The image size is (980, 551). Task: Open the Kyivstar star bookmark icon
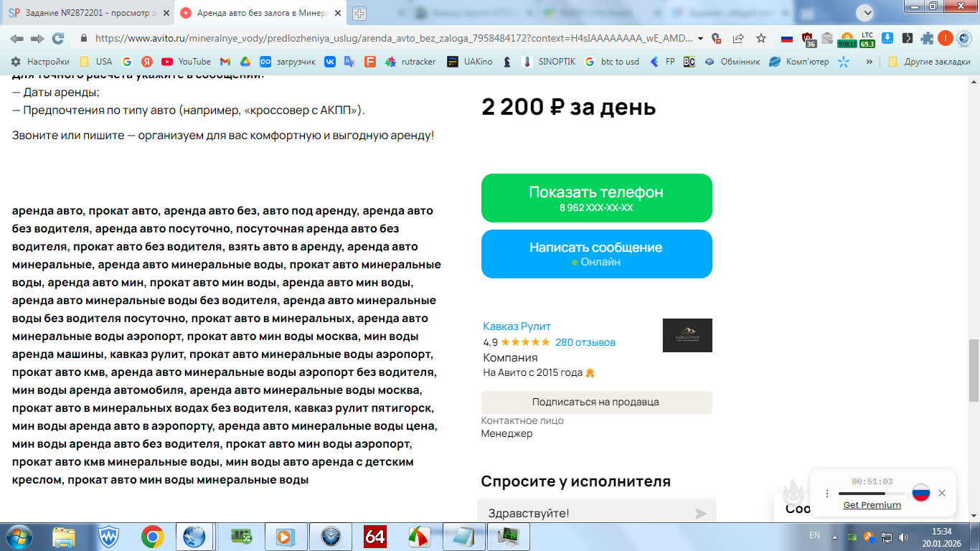point(844,62)
